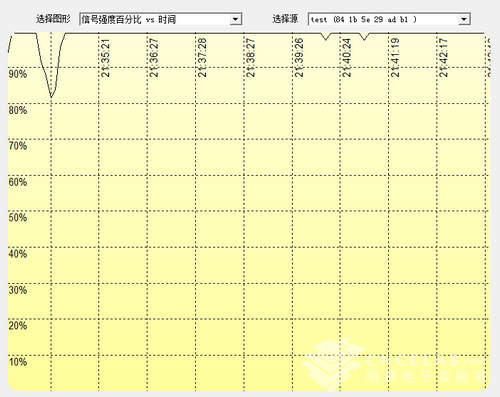Select the 21:36:27 time marker
Image resolution: width=500 pixels, height=397 pixels.
click(x=154, y=58)
